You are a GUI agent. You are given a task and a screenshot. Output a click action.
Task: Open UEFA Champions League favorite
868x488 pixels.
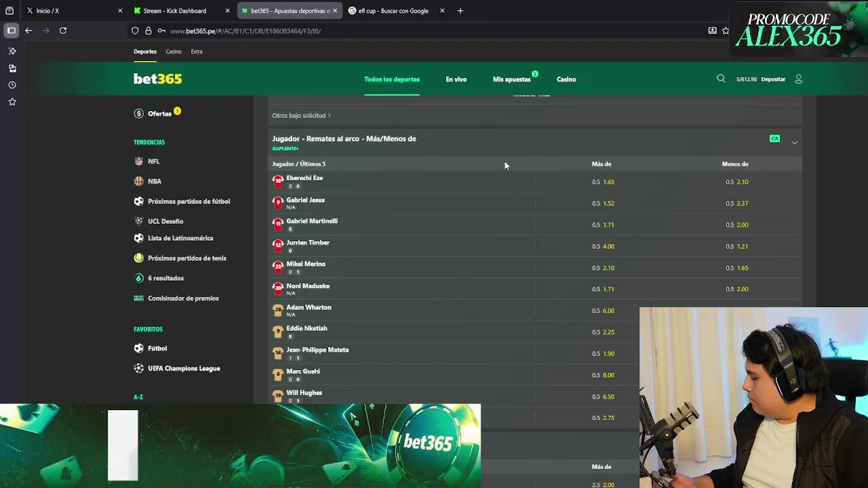coord(184,368)
